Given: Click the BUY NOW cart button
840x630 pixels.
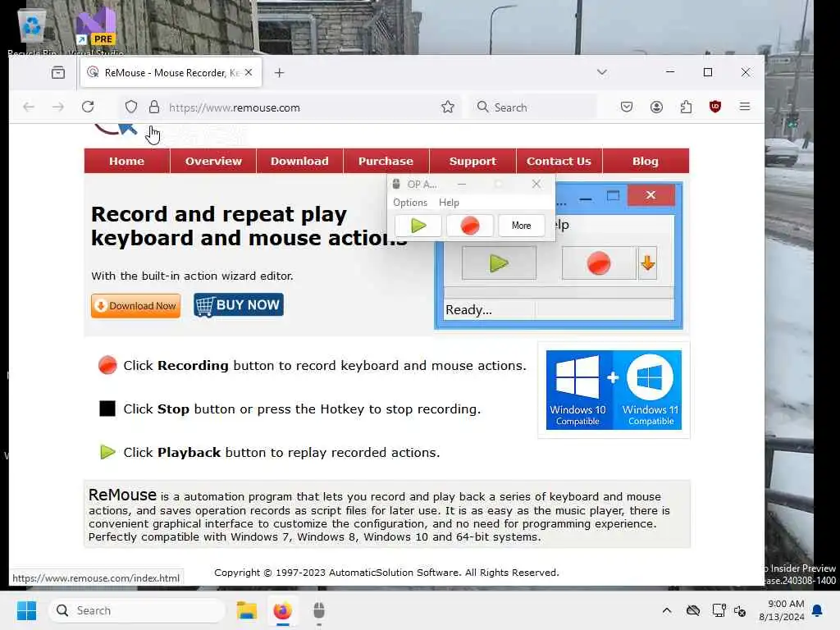Looking at the screenshot, I should 239,305.
